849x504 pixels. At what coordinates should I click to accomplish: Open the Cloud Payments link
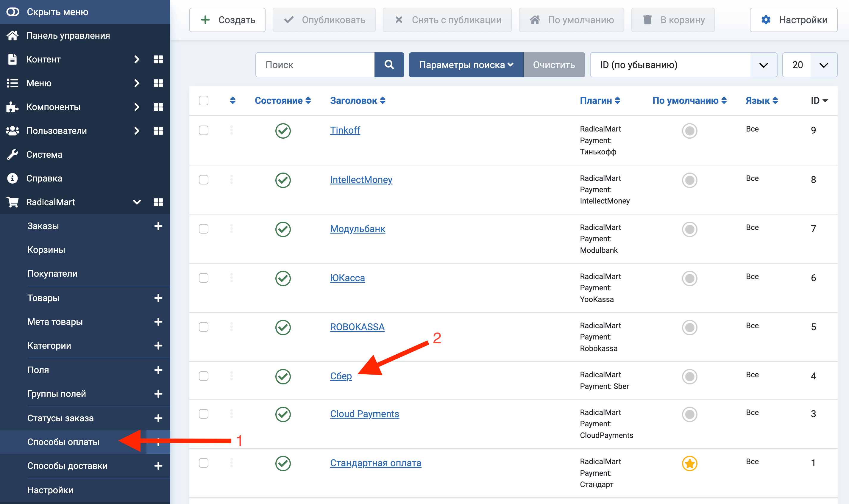pyautogui.click(x=365, y=414)
